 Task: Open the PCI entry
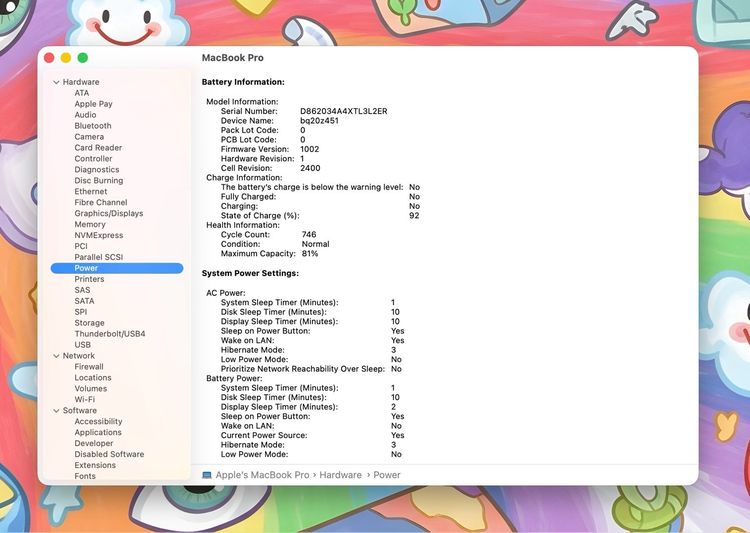(81, 246)
